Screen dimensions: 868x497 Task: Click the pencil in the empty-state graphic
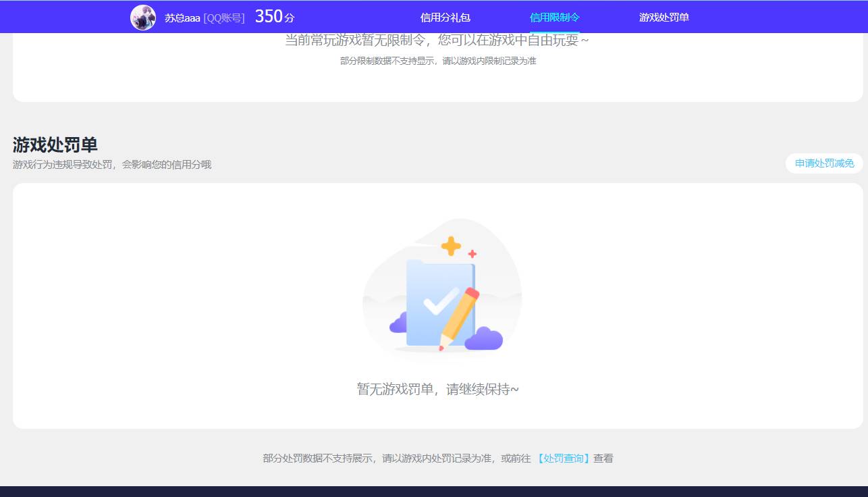457,317
